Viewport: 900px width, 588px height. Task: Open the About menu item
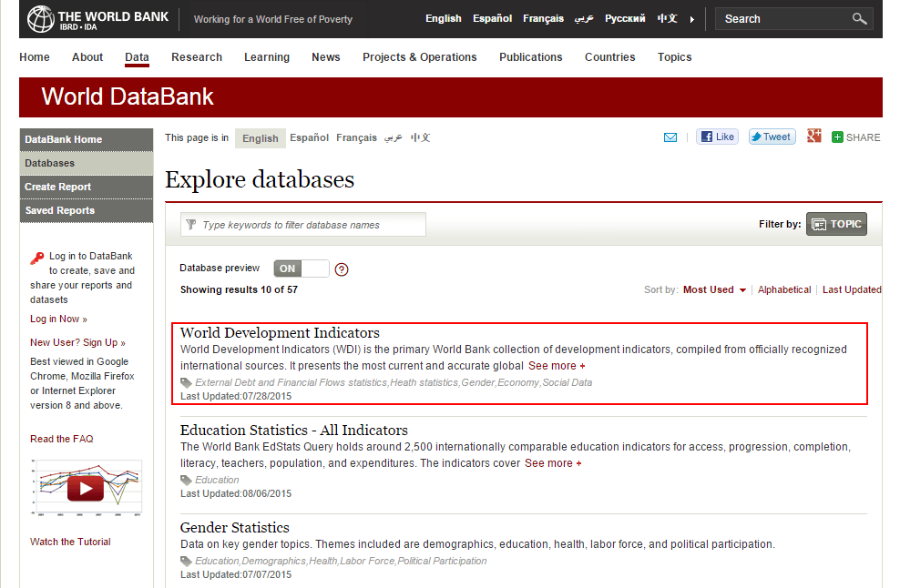click(x=87, y=57)
